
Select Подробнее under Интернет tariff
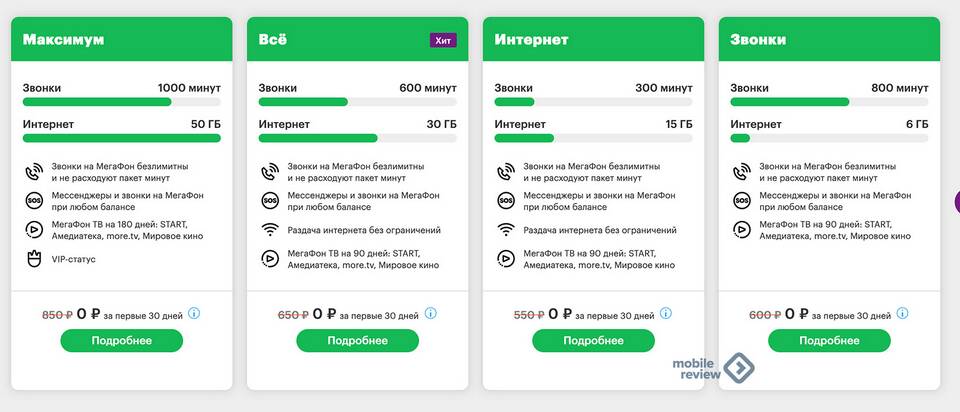593,340
